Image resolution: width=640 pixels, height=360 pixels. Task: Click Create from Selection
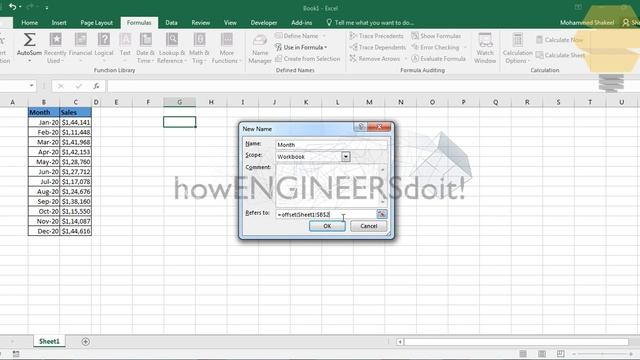click(x=307, y=59)
